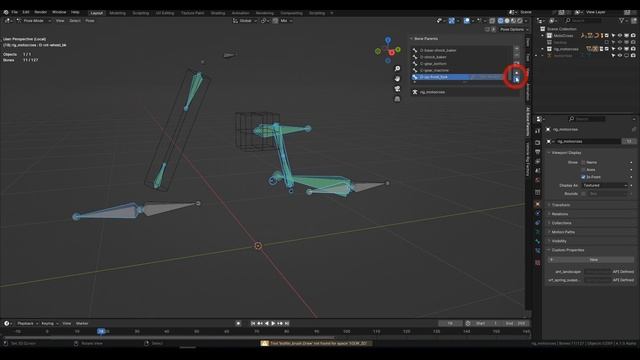Open the Pose Mode dropdown
This screenshot has height=360, width=640.
tap(33, 20)
